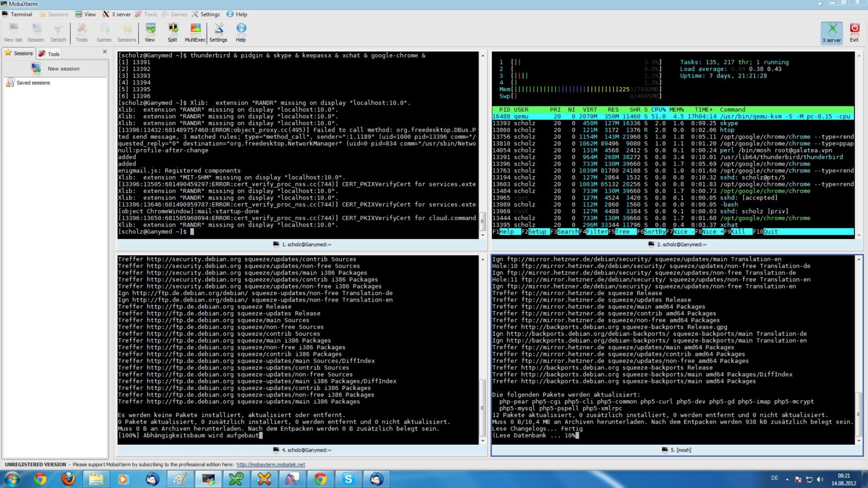
Task: Open the Tools toolbar icon
Action: coord(81,33)
